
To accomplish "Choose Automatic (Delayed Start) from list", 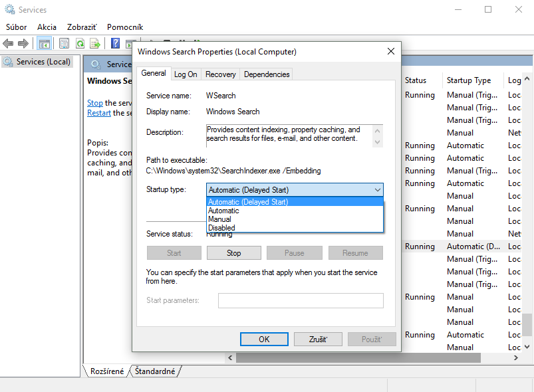I will click(x=295, y=202).
